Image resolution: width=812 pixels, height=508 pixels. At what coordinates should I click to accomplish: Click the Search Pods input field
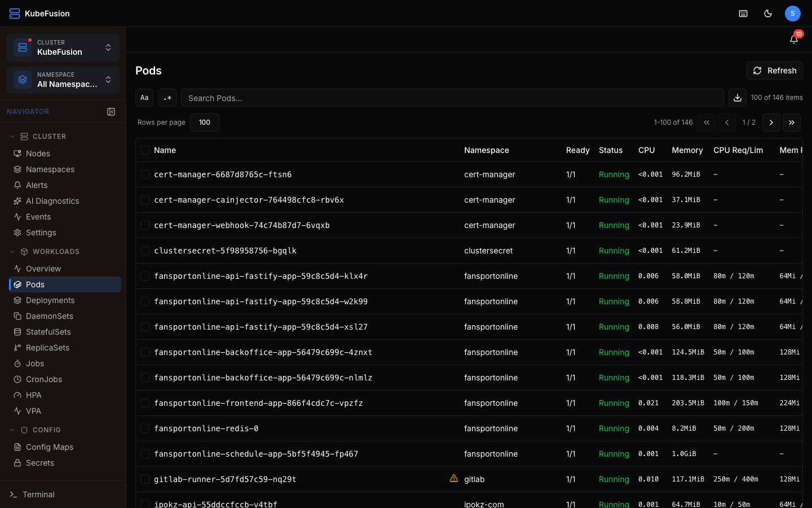[x=451, y=97]
